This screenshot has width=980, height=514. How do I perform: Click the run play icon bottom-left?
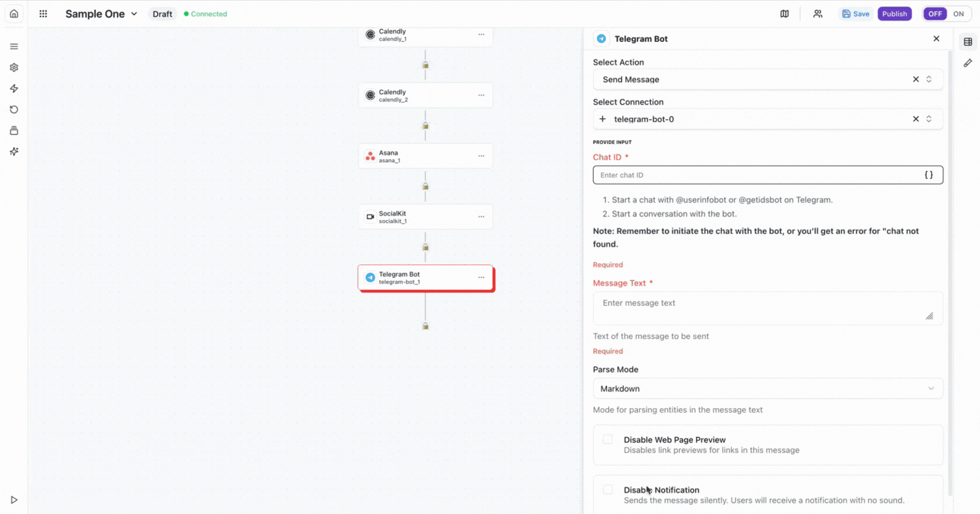click(14, 500)
